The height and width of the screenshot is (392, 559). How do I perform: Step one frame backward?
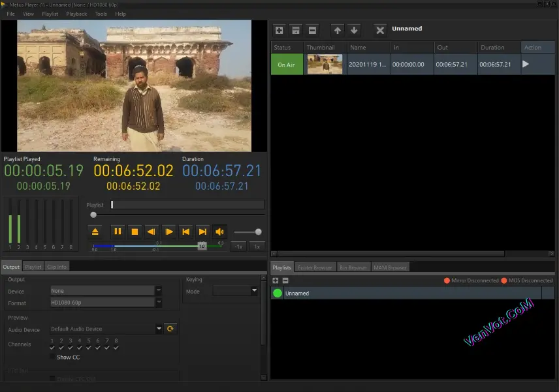click(151, 232)
